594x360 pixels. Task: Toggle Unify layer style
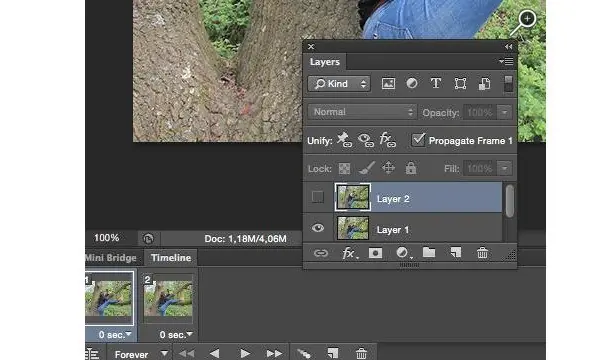pyautogui.click(x=388, y=140)
